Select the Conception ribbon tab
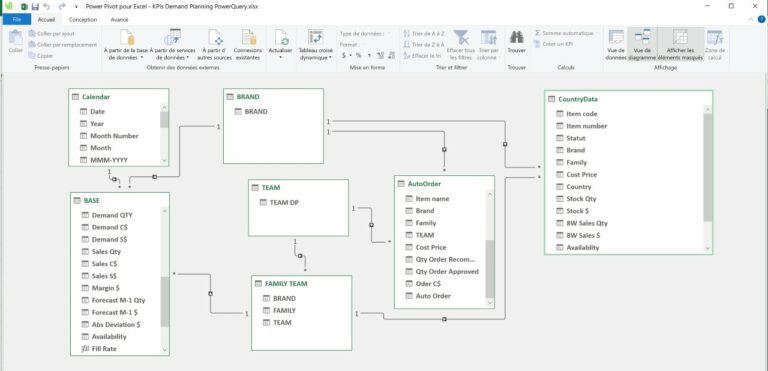 point(83,20)
